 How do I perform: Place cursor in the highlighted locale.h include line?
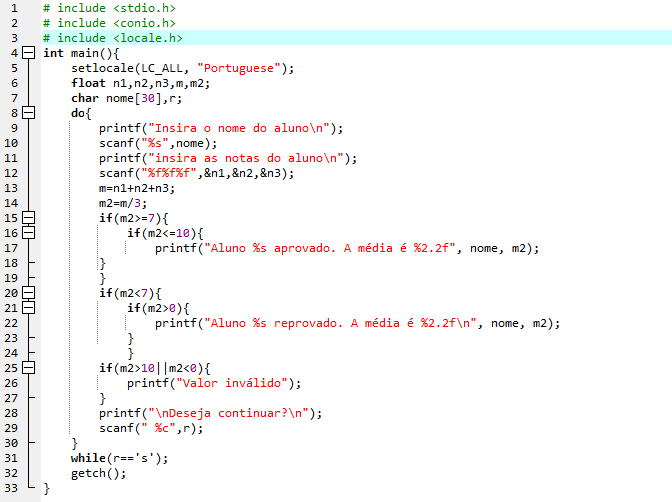pos(357,38)
